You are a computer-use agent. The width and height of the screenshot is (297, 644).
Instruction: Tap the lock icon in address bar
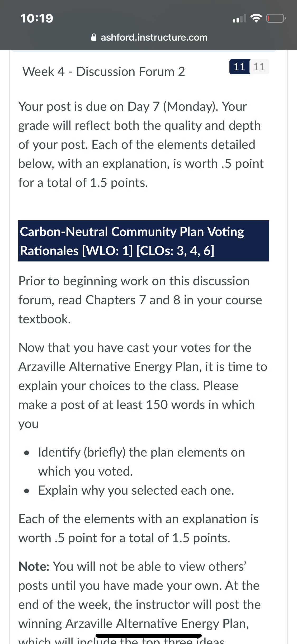coord(94,37)
